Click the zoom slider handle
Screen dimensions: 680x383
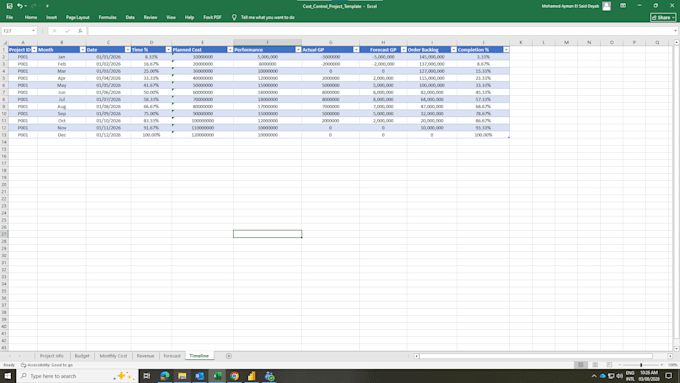click(641, 365)
